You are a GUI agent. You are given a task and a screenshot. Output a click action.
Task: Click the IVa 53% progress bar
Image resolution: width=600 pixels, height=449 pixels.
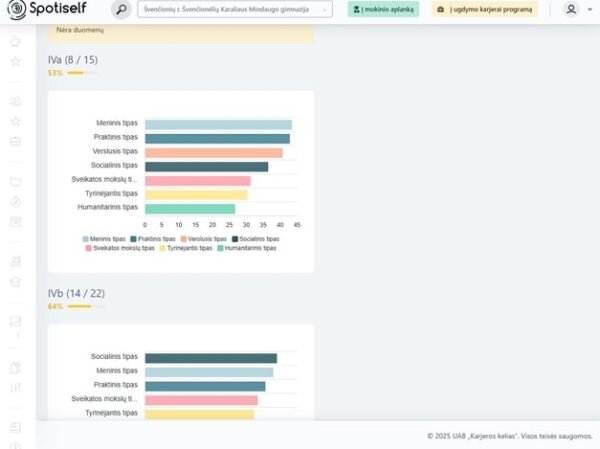tap(75, 73)
